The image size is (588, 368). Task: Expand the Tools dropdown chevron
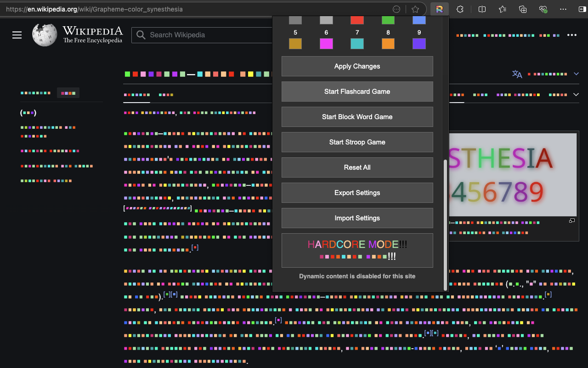pyautogui.click(x=577, y=95)
